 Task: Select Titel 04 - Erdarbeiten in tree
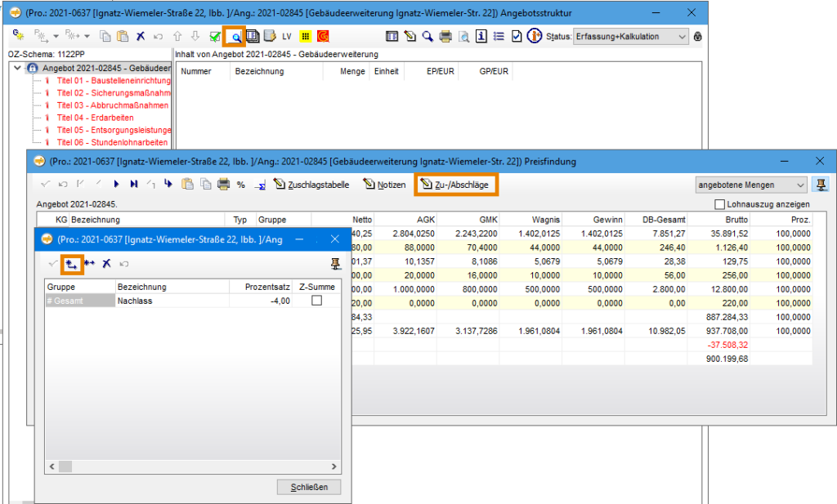click(x=95, y=118)
